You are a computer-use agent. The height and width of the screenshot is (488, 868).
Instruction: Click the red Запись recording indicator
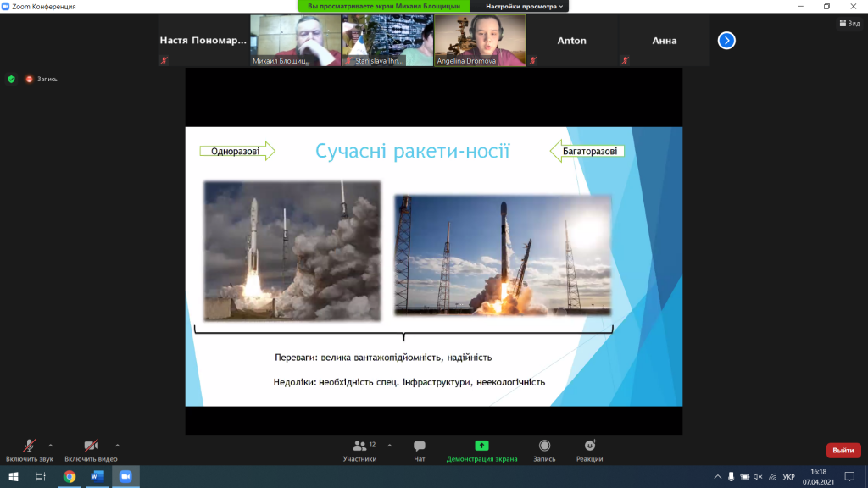coord(42,79)
